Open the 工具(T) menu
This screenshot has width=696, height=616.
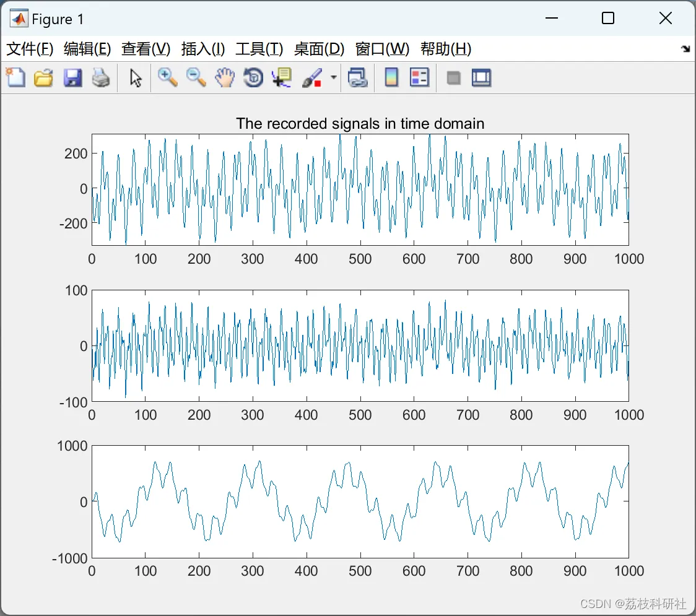[x=259, y=49]
